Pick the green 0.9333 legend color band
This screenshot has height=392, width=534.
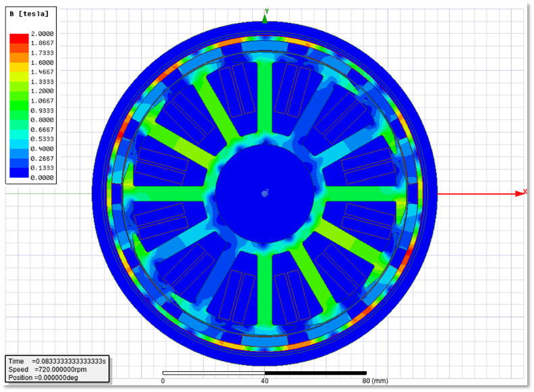tap(19, 110)
